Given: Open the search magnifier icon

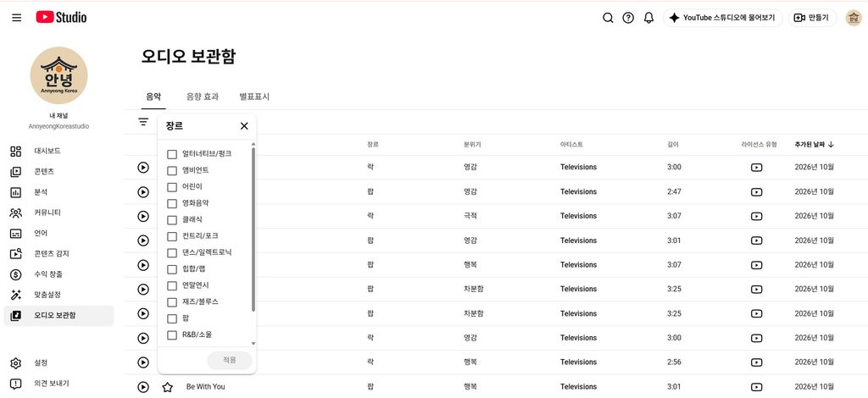Looking at the screenshot, I should click(x=608, y=18).
